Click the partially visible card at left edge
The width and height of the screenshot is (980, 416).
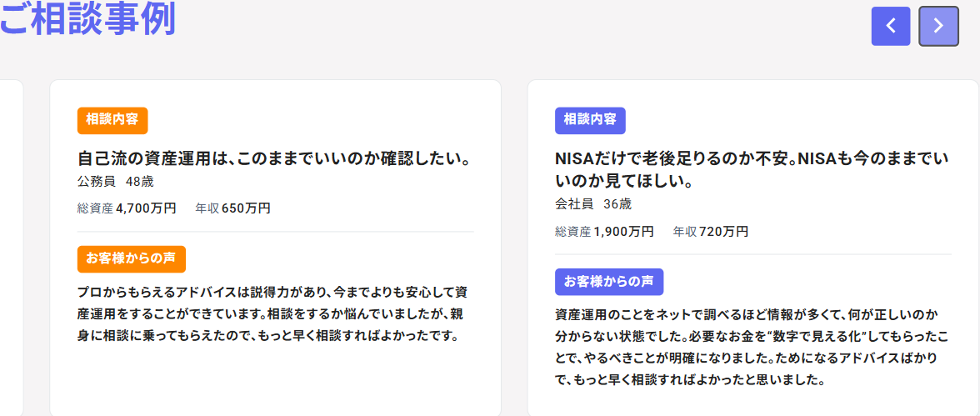11,250
